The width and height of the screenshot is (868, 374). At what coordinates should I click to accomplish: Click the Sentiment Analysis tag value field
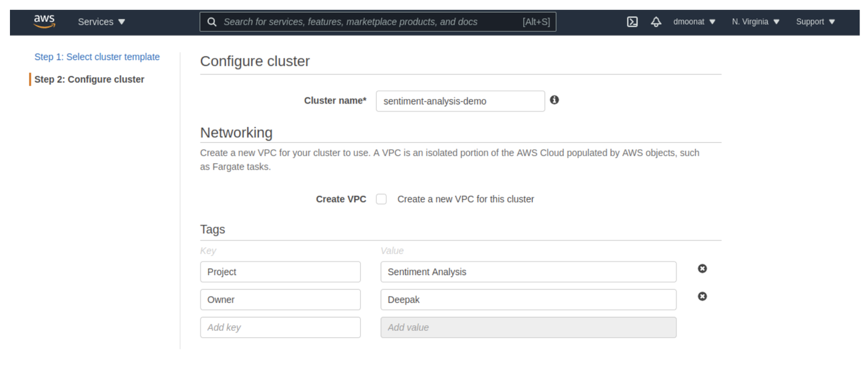(x=528, y=272)
